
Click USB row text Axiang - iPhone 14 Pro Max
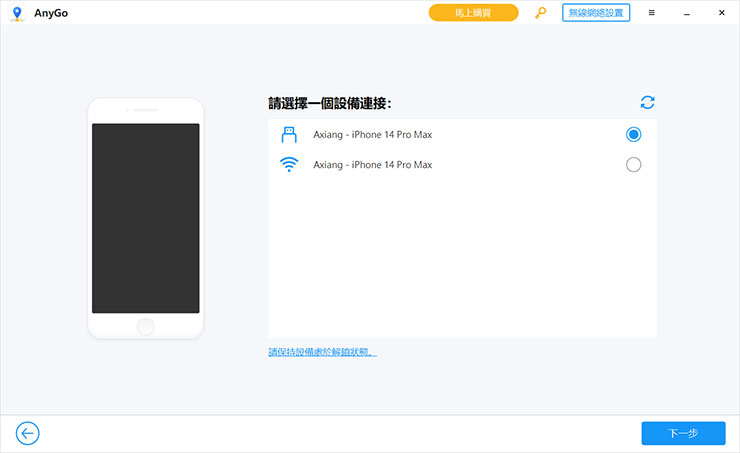[372, 134]
